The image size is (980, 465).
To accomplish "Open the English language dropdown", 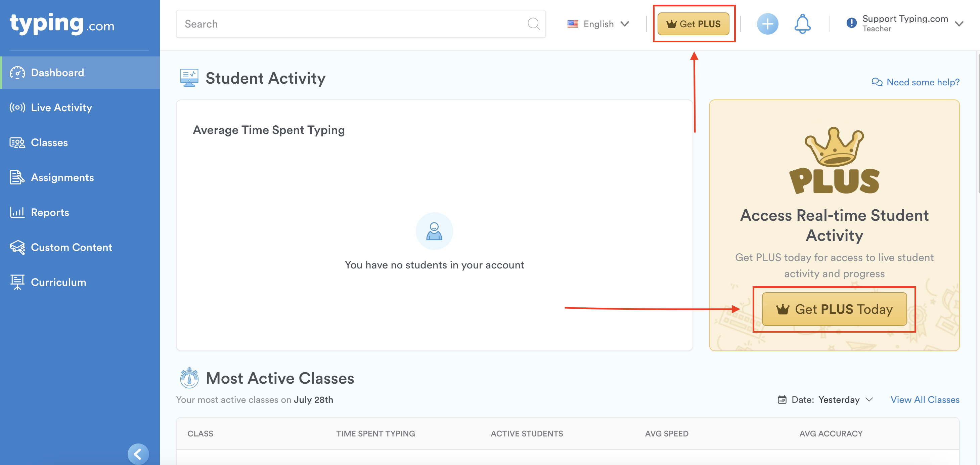I will point(598,24).
